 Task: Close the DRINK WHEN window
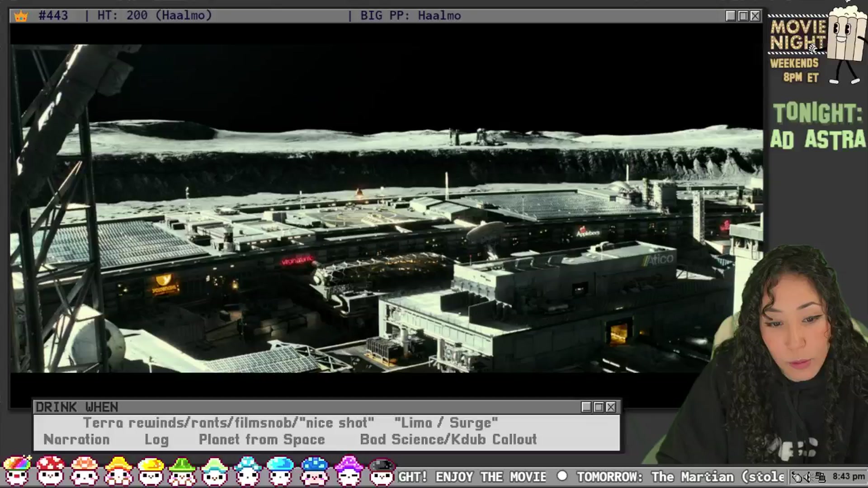pos(611,407)
